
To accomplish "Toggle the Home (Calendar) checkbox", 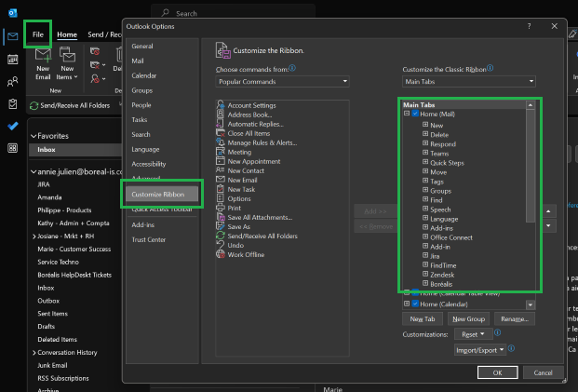I will (415, 304).
